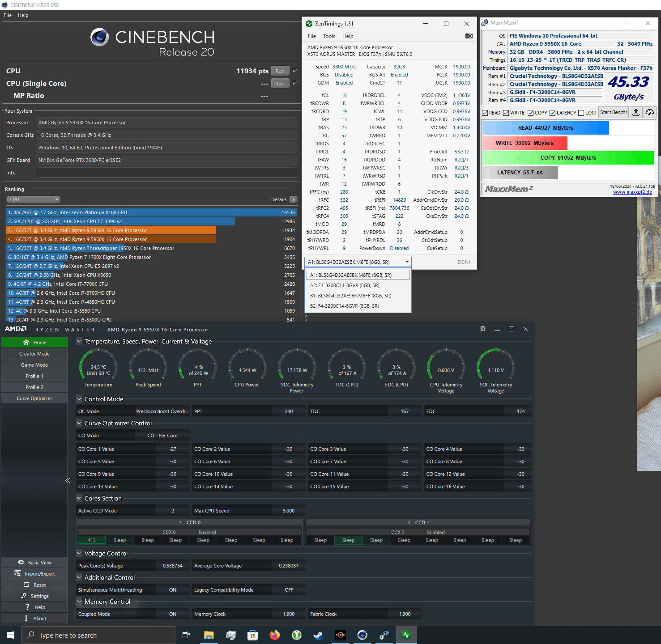Switch to Firefox in the taskbar
The height and width of the screenshot is (644, 661).
(x=274, y=635)
